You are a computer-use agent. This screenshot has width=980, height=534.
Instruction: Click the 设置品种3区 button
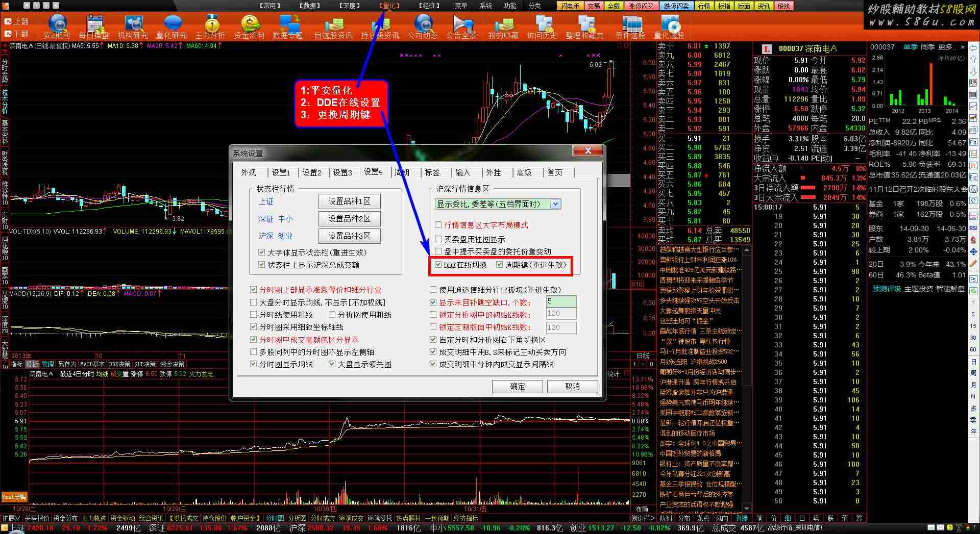349,236
